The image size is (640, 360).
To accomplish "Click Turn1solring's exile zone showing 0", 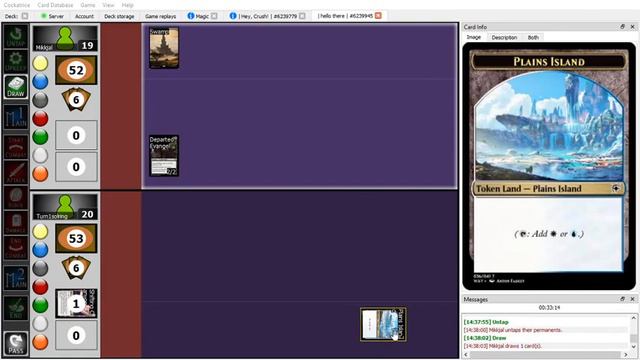I will 76,336.
